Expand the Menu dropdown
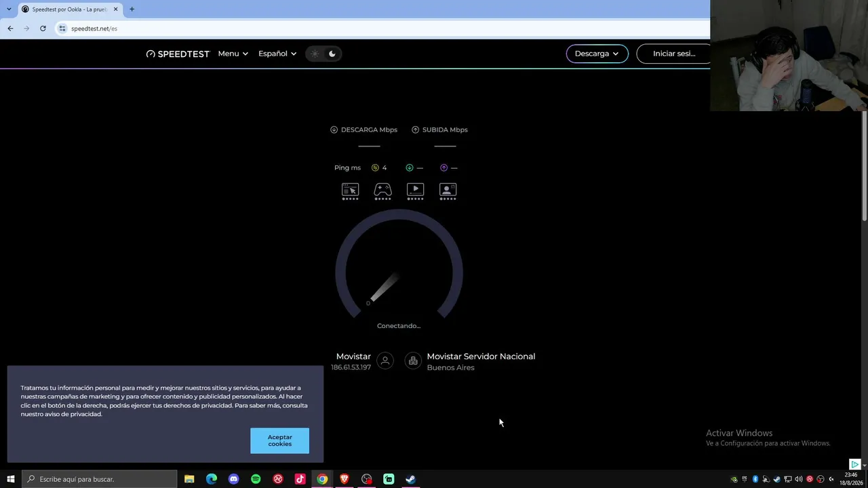This screenshot has width=868, height=488. [x=233, y=54]
